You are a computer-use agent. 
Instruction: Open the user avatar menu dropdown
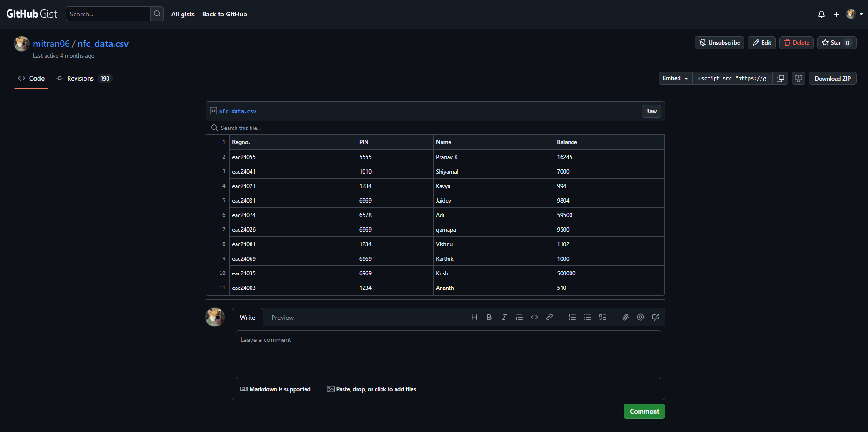(x=854, y=14)
